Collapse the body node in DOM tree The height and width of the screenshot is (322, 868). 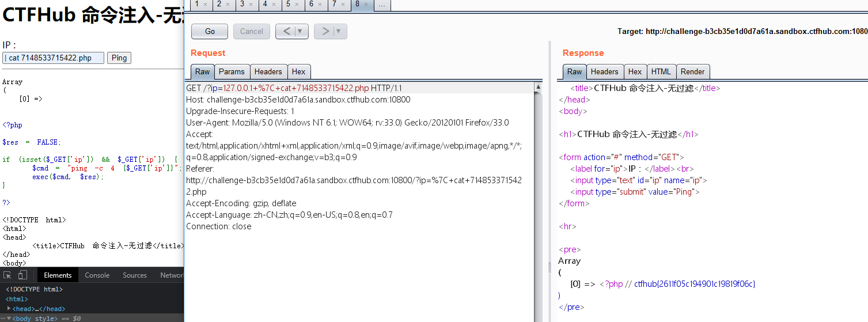(x=9, y=319)
